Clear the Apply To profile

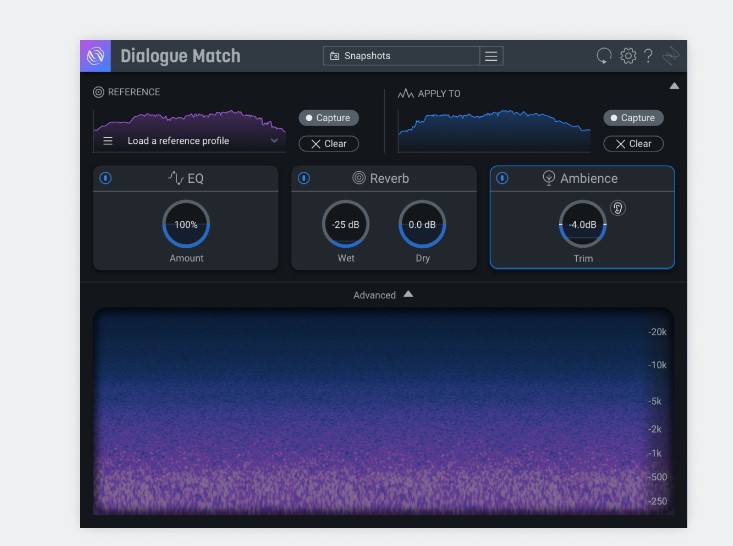[633, 144]
